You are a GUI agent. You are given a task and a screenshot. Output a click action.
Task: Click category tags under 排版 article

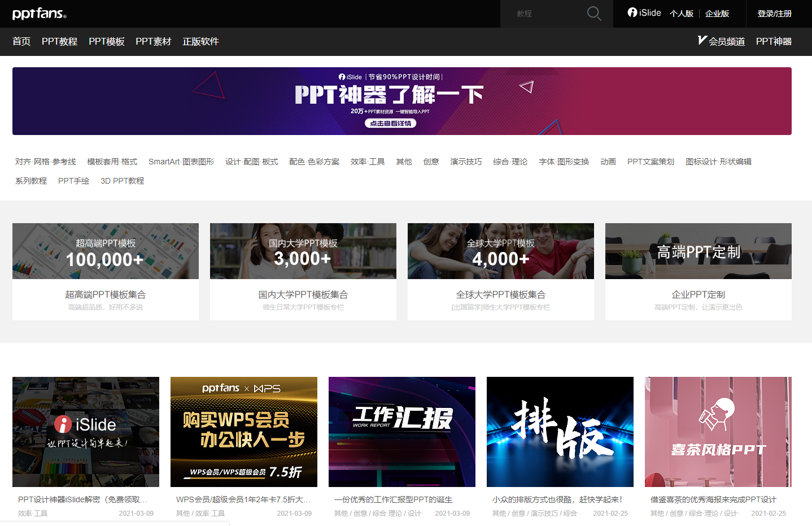pos(535,514)
